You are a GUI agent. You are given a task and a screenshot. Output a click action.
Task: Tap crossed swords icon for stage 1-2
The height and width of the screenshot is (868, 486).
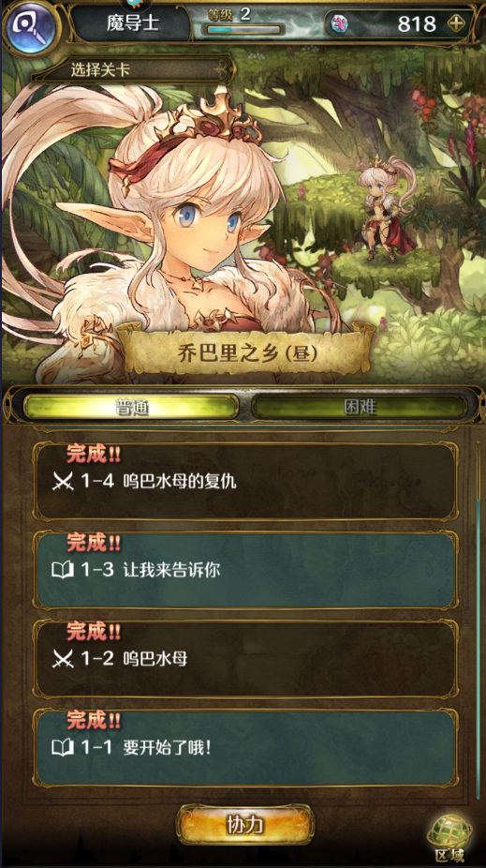click(63, 659)
